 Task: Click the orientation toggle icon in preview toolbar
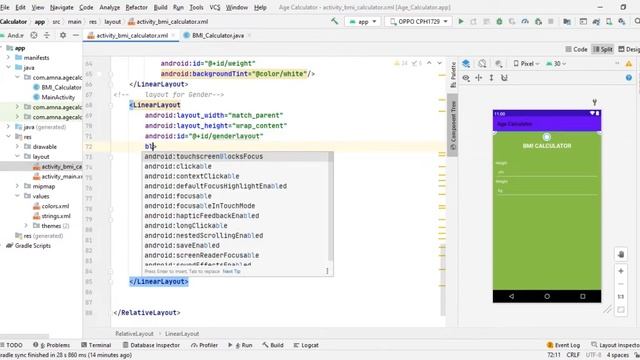coord(482,64)
